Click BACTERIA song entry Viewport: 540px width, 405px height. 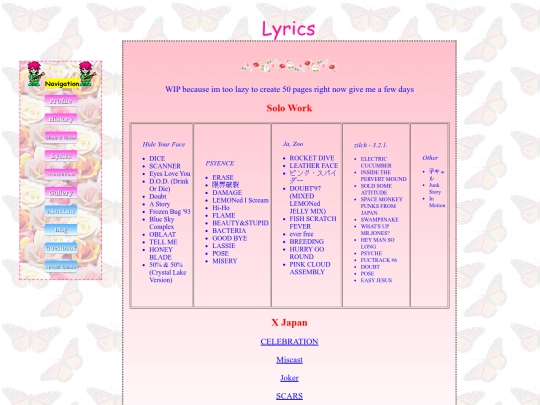229,230
